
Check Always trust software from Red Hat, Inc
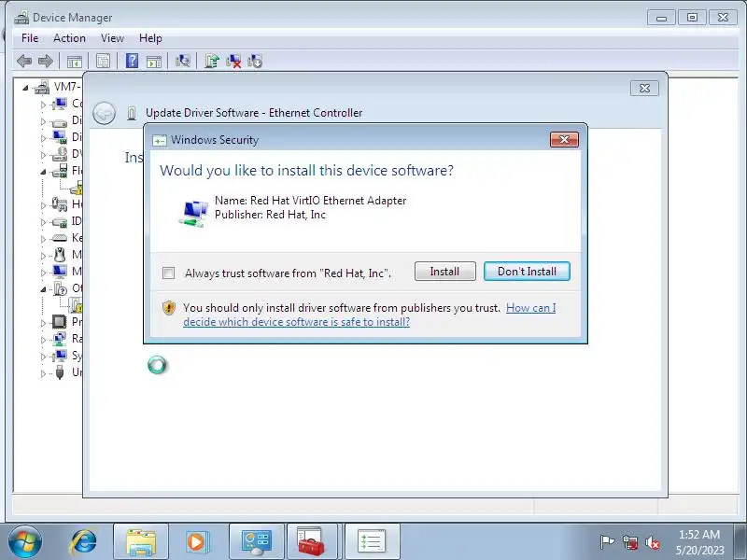pyautogui.click(x=168, y=273)
